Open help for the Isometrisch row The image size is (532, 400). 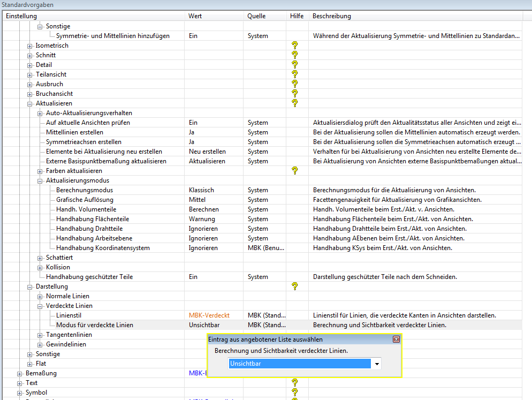coord(294,45)
